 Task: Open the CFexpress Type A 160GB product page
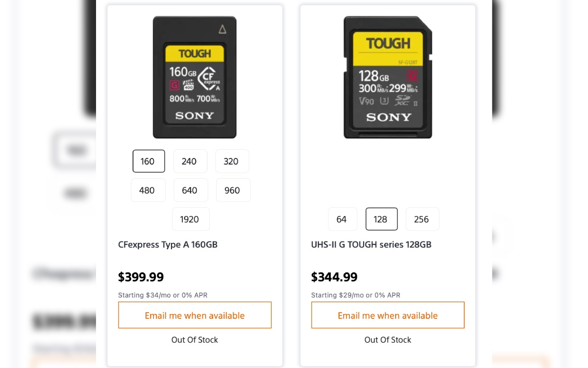pos(168,244)
